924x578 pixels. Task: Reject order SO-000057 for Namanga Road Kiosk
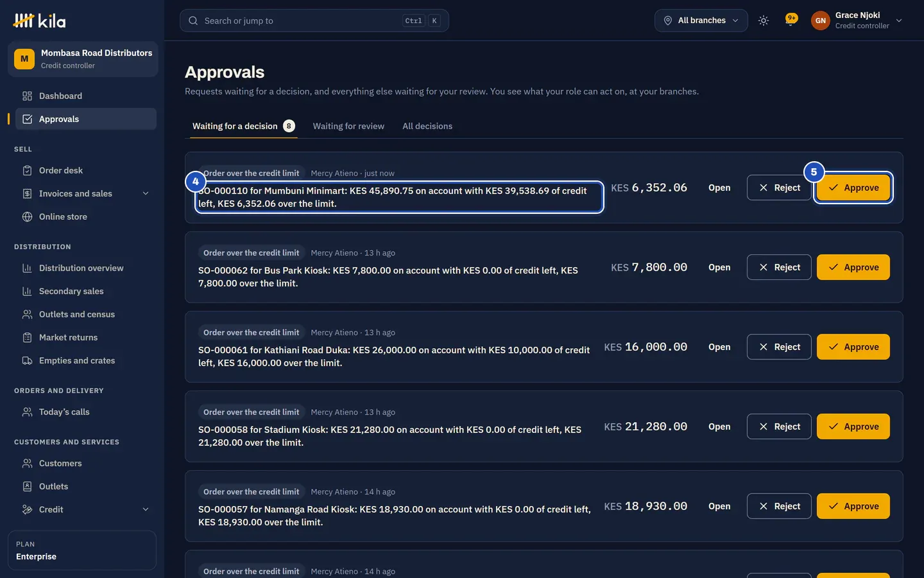coord(779,507)
